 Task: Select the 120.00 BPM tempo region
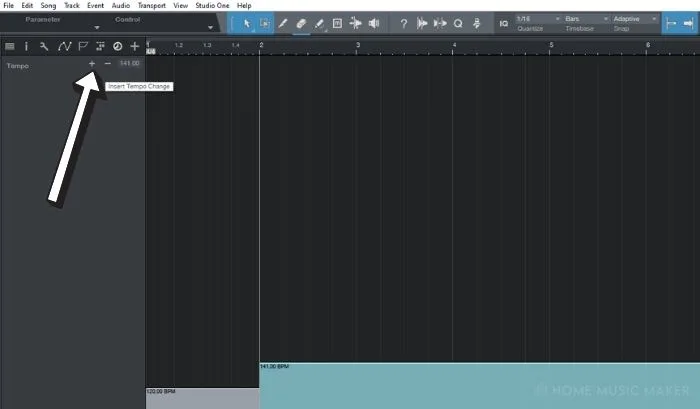(202, 398)
